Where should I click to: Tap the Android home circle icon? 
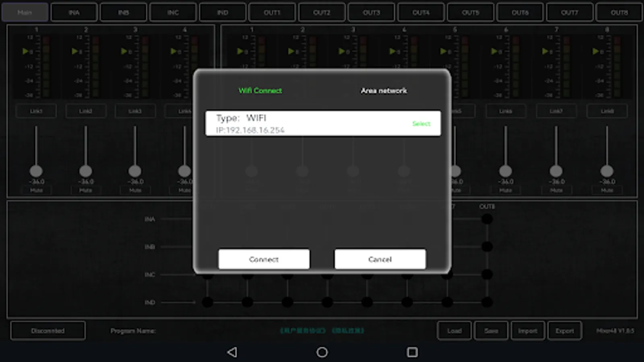tap(322, 352)
